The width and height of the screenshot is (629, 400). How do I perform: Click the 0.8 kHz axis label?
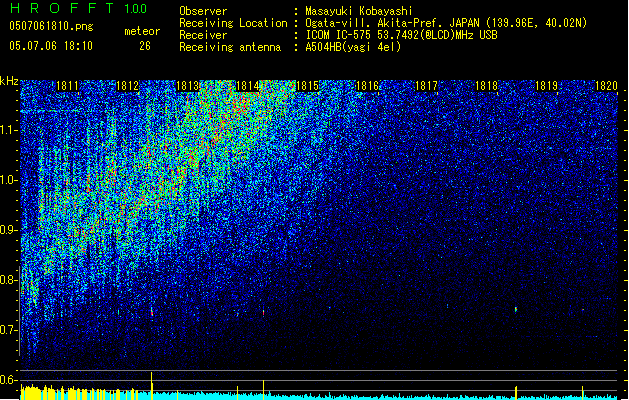coord(8,280)
